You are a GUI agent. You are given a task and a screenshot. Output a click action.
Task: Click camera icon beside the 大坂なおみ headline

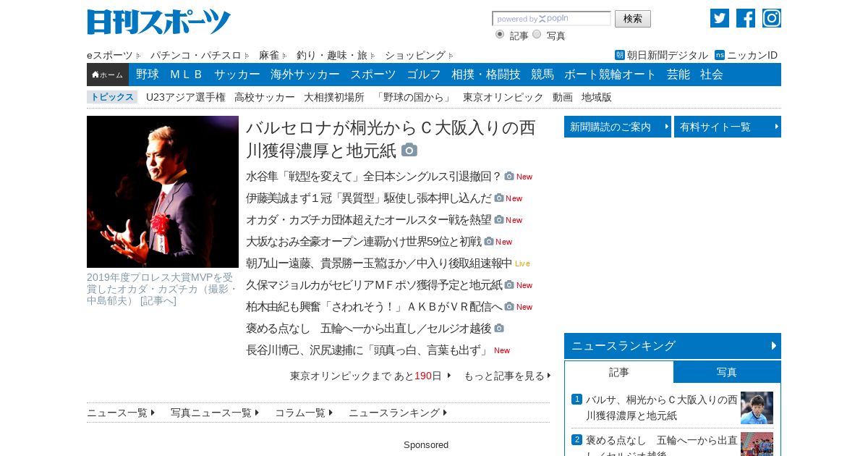click(x=489, y=241)
